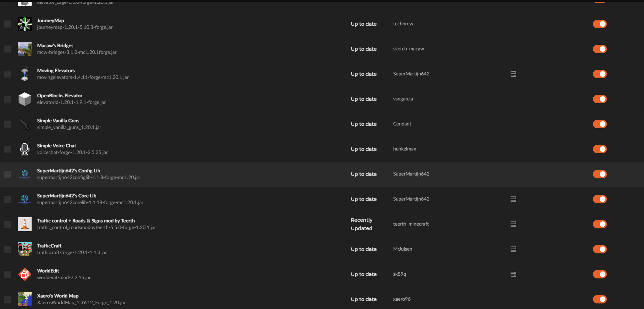644x309 pixels.
Task: Click server icon for SuperMartijn642's Core Lib
Action: pyautogui.click(x=513, y=199)
